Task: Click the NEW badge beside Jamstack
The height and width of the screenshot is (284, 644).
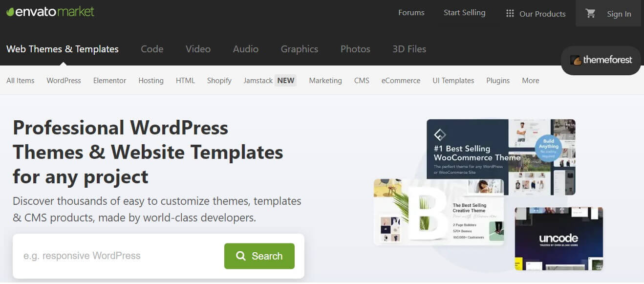Action: 286,81
